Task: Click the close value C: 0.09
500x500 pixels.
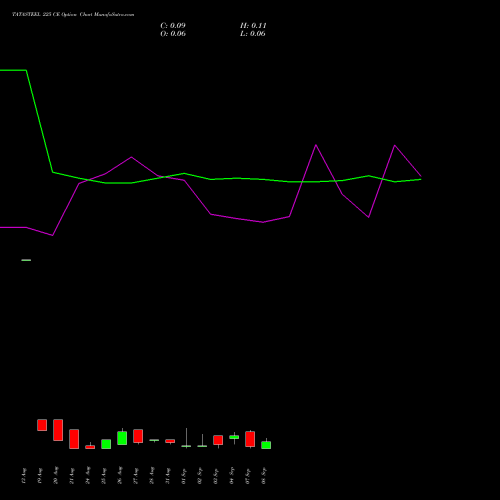Action: click(x=173, y=26)
